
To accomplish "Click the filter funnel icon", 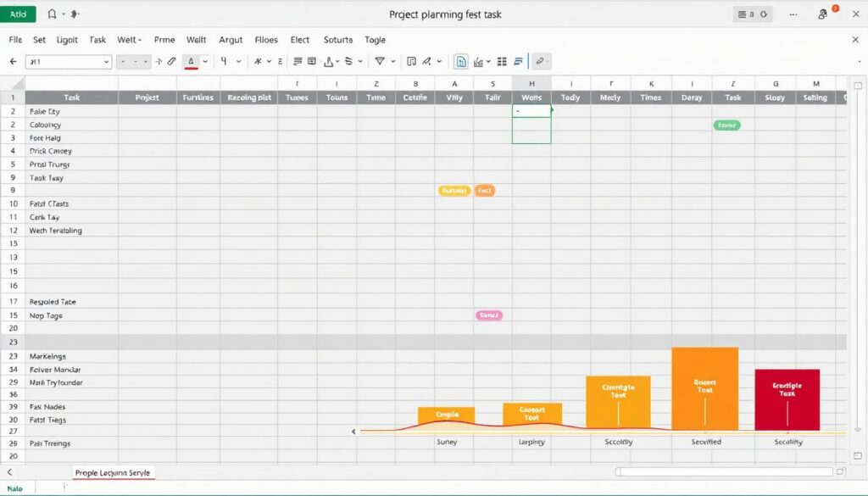I will pos(380,61).
